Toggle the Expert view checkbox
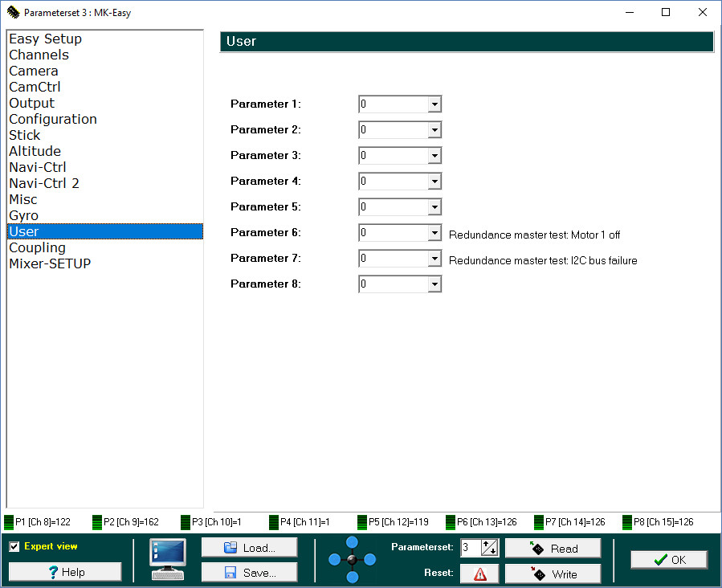The width and height of the screenshot is (722, 588). click(14, 547)
